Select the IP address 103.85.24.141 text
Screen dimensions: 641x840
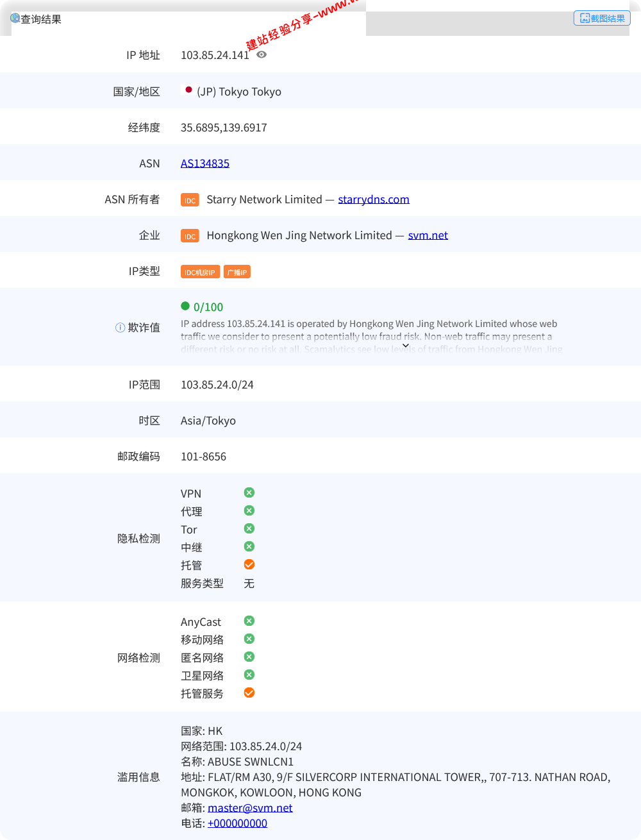[215, 55]
